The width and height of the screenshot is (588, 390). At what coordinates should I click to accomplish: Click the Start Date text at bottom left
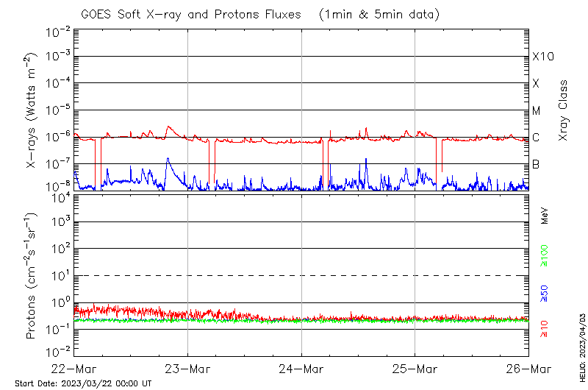coord(82,383)
